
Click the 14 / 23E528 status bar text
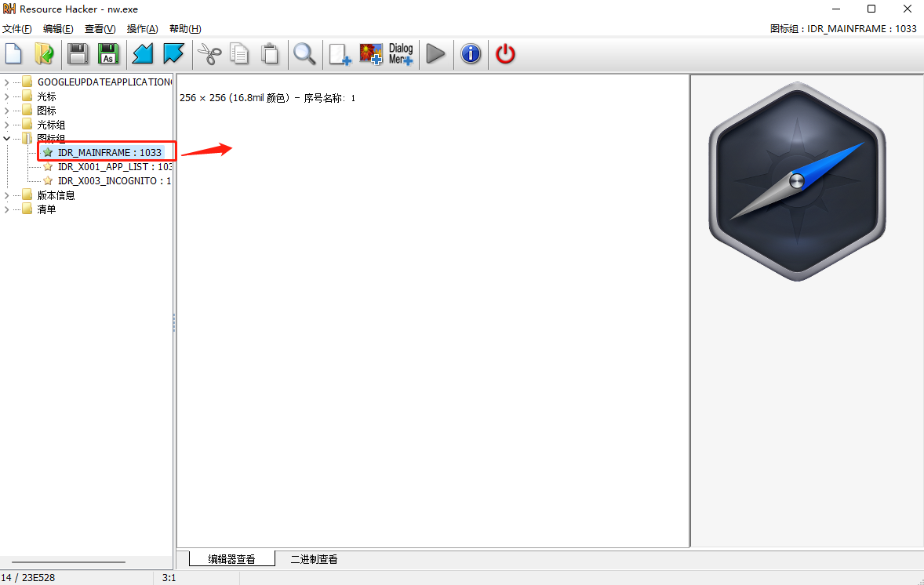pyautogui.click(x=27, y=578)
